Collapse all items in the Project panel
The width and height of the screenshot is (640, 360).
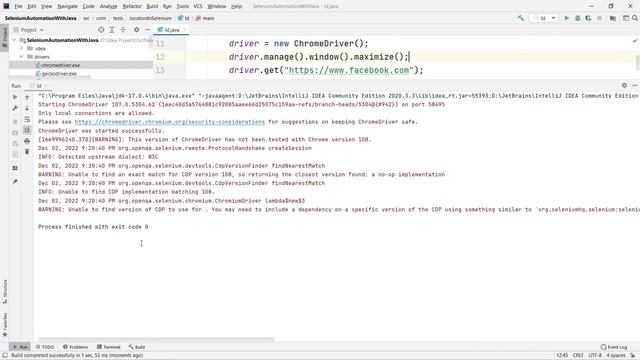123,30
